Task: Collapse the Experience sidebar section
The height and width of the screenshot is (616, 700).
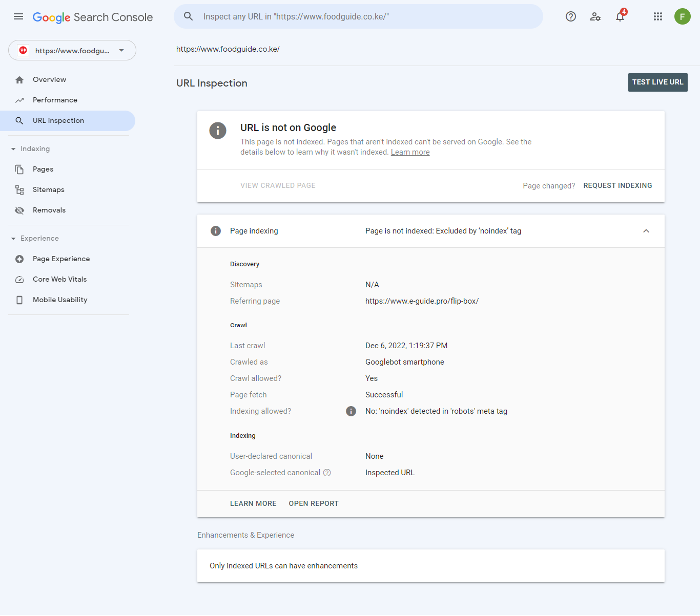Action: pos(13,239)
